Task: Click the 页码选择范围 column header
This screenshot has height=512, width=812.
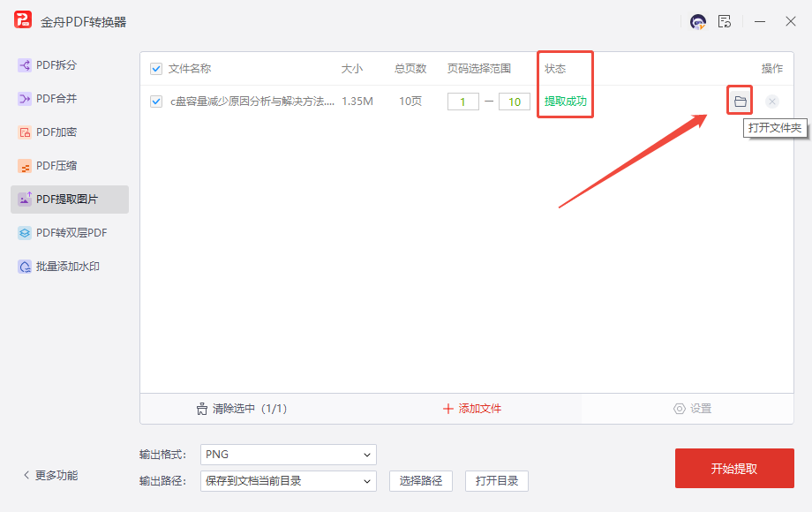Action: click(479, 69)
